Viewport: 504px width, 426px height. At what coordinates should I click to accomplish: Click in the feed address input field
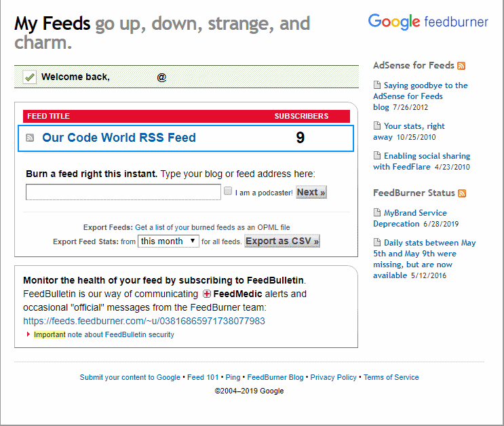[x=123, y=193]
